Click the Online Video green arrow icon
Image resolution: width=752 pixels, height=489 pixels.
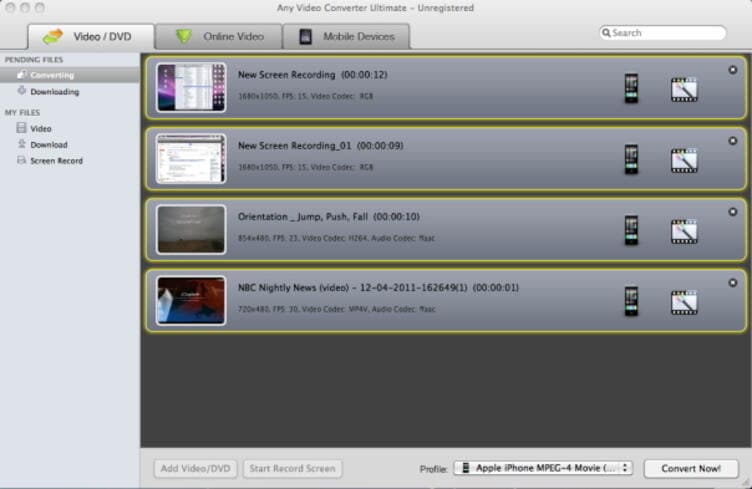click(x=184, y=36)
